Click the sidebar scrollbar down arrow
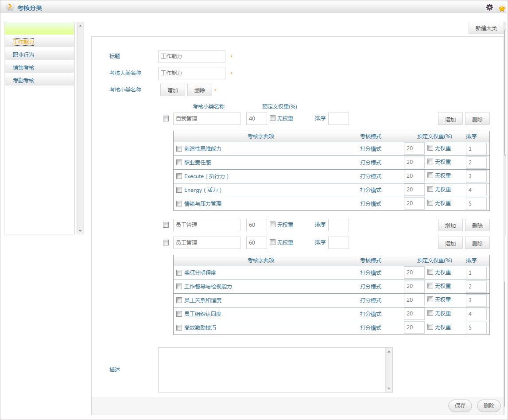The width and height of the screenshot is (508, 420). (80, 230)
